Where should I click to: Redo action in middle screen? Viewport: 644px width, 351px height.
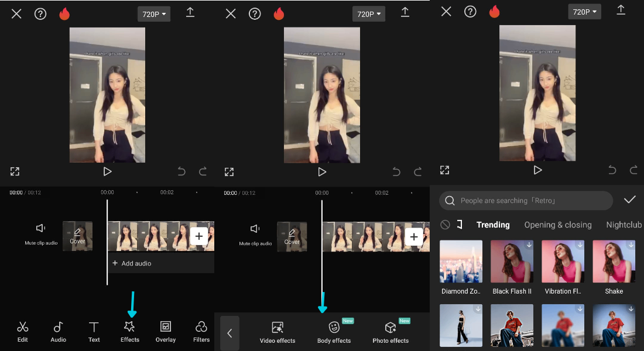tap(417, 171)
